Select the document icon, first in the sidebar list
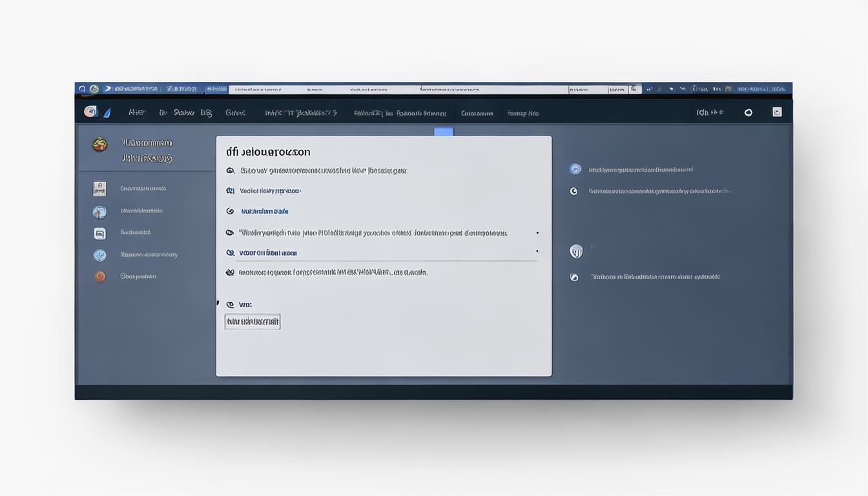Viewport: 868px width, 496px height. point(99,189)
